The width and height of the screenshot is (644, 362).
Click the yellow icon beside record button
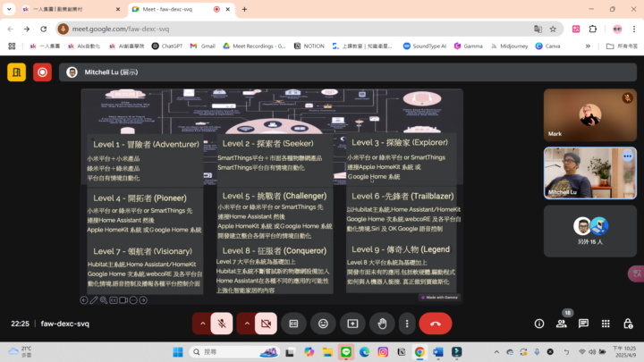(16, 72)
